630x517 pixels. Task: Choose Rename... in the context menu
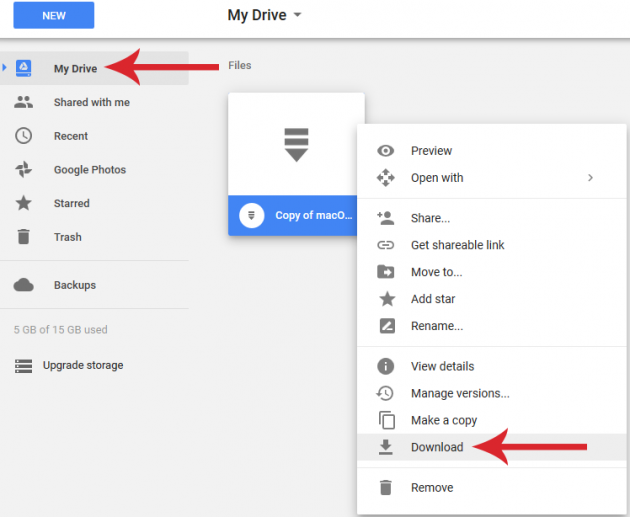(x=436, y=326)
